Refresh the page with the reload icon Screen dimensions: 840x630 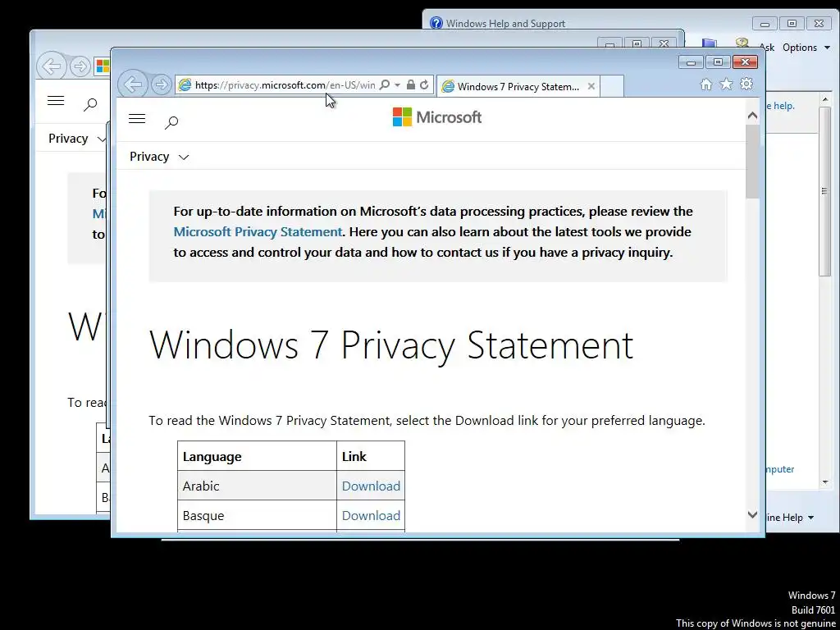coord(424,84)
